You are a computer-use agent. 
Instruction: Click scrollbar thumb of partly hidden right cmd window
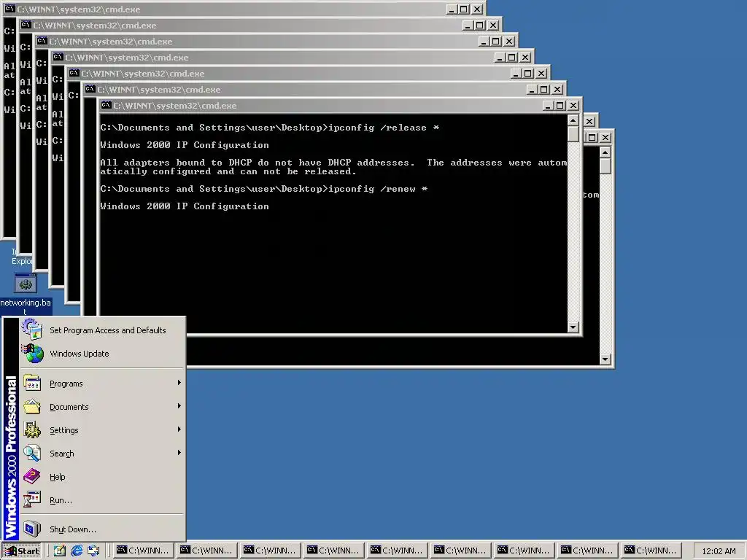coord(605,166)
